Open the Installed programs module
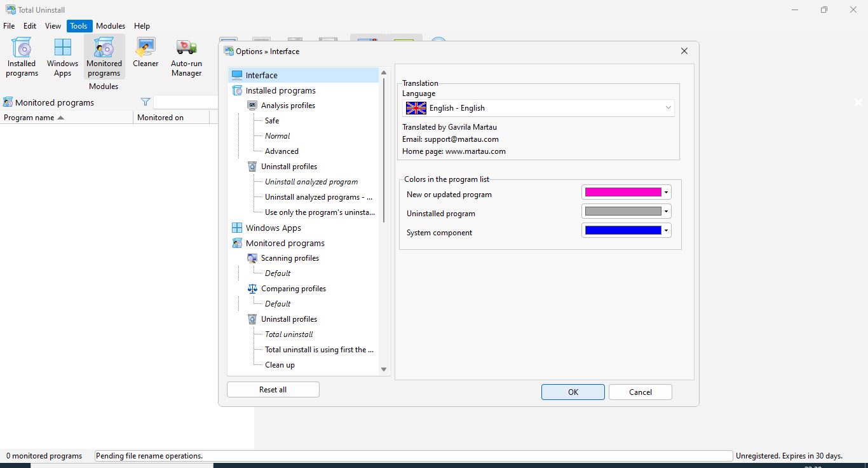The image size is (868, 468). point(22,57)
